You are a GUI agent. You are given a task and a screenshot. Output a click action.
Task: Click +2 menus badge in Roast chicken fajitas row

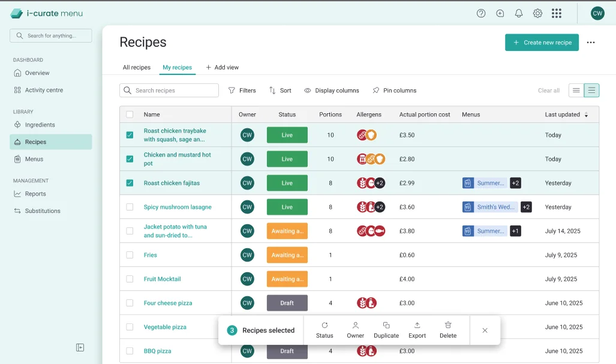515,183
